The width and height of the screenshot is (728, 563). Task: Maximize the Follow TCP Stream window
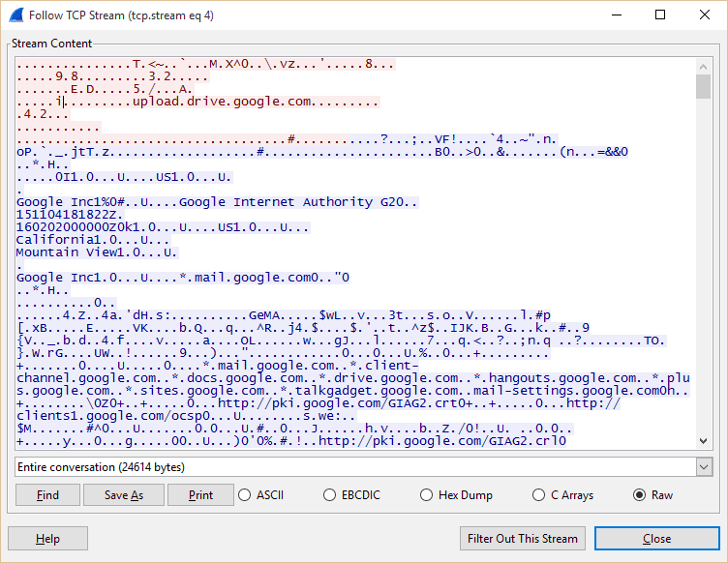660,15
